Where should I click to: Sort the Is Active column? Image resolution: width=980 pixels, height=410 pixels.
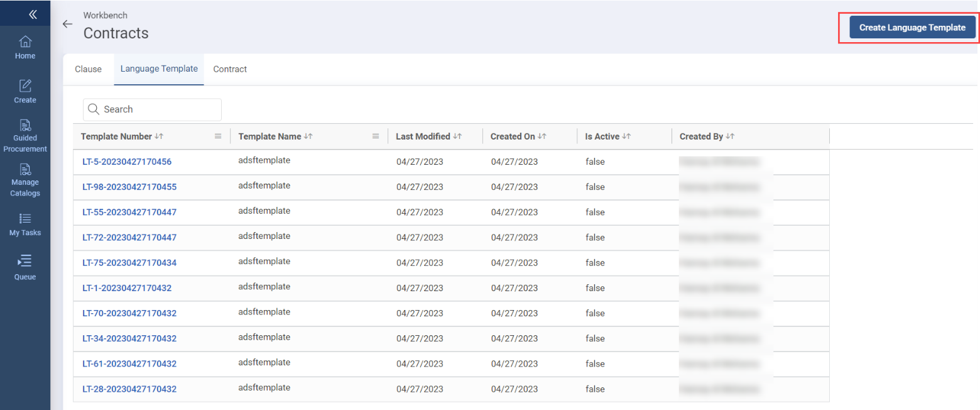[626, 136]
